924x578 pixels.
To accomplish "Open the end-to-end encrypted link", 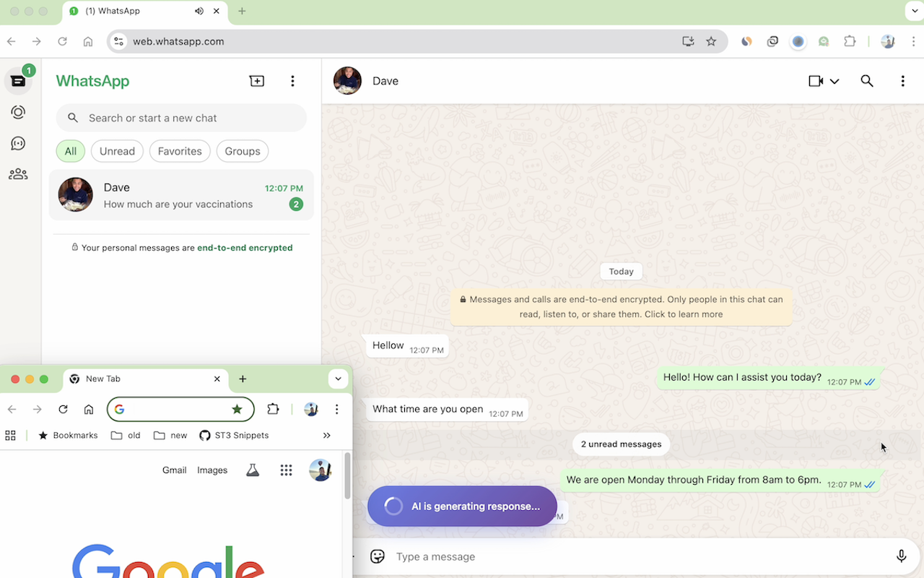I will coord(245,248).
